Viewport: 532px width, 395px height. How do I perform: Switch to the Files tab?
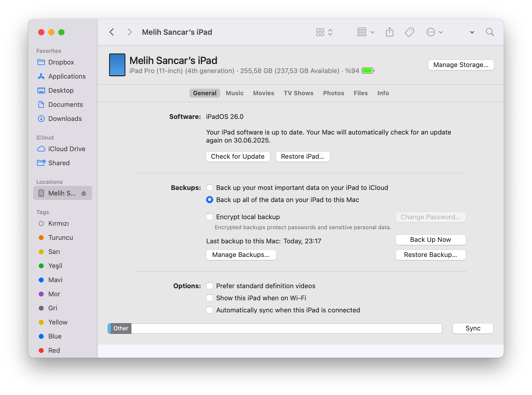tap(360, 93)
